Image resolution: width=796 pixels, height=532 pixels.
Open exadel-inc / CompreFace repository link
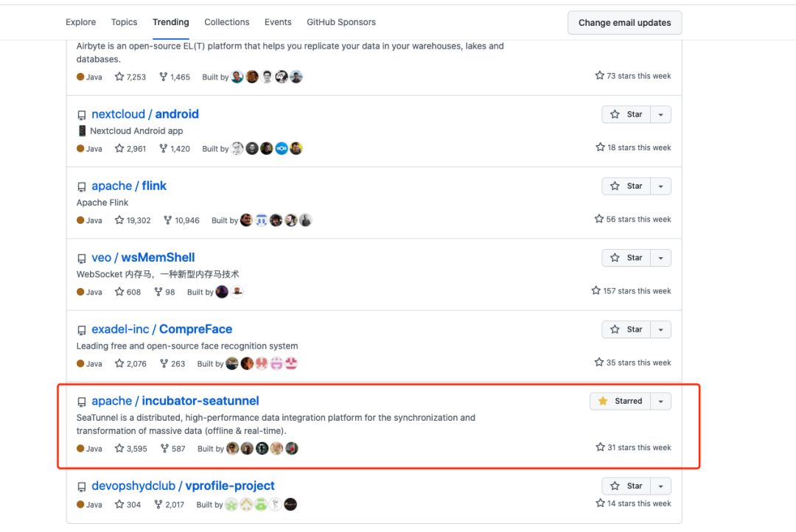(x=162, y=329)
